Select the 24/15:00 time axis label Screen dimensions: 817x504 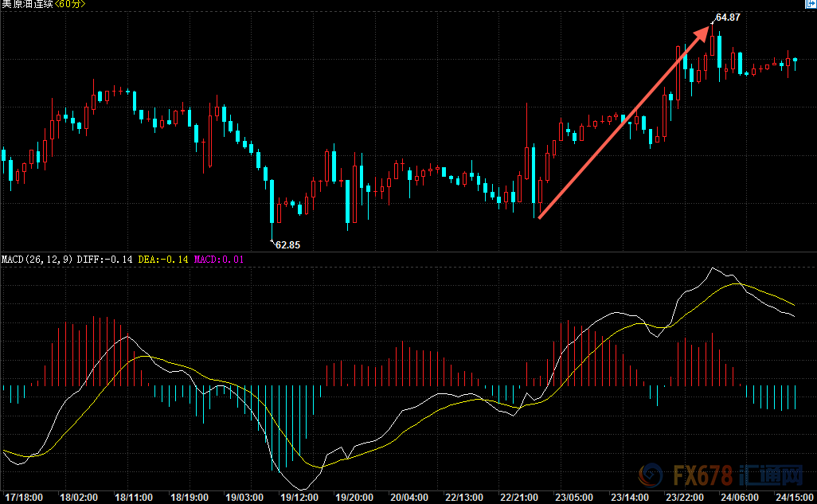[795, 497]
